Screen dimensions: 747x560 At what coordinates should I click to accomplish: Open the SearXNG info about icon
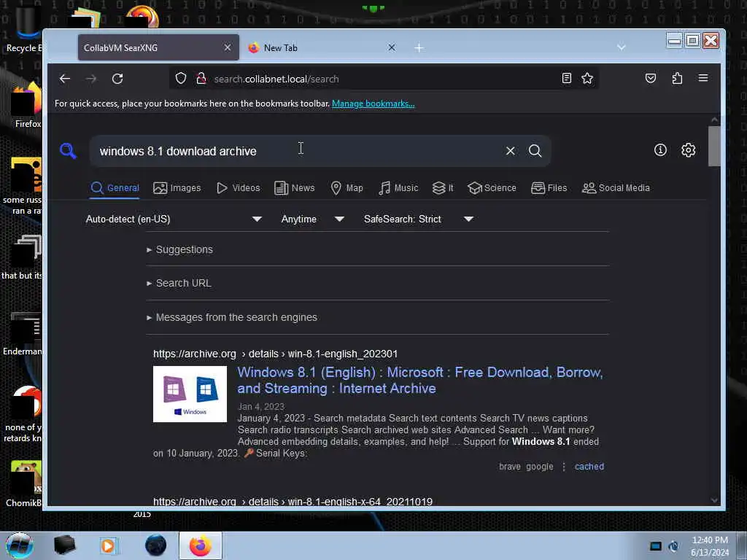[x=660, y=150]
